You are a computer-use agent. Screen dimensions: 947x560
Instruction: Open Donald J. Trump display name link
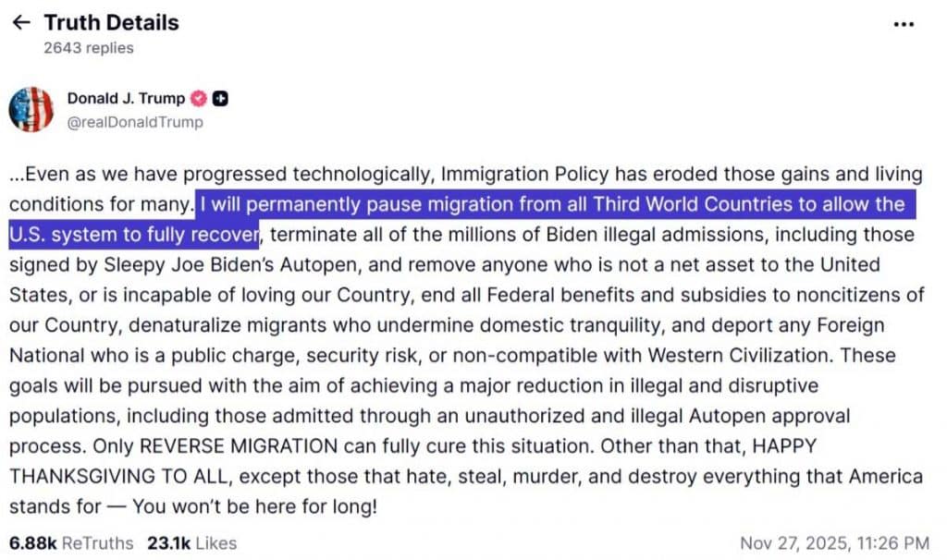[126, 99]
